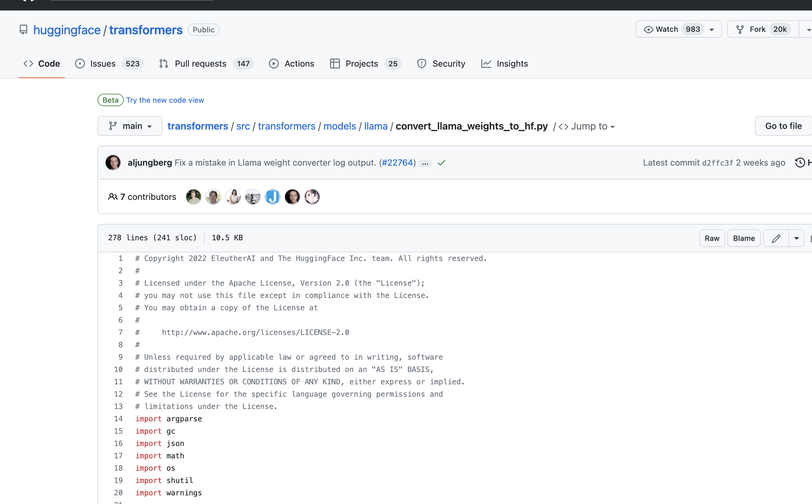Viewport: 812px width, 504px height.
Task: Open the edit options dropdown arrow
Action: click(x=796, y=238)
